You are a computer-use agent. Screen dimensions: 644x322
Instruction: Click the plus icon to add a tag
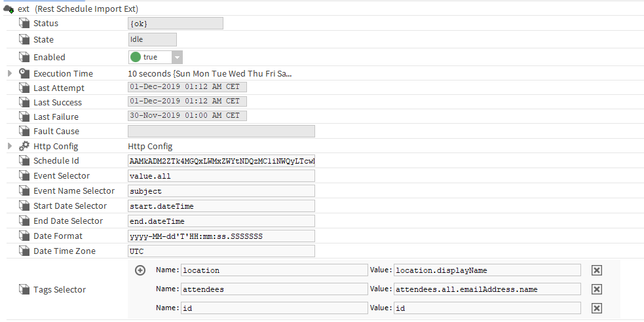tap(140, 270)
